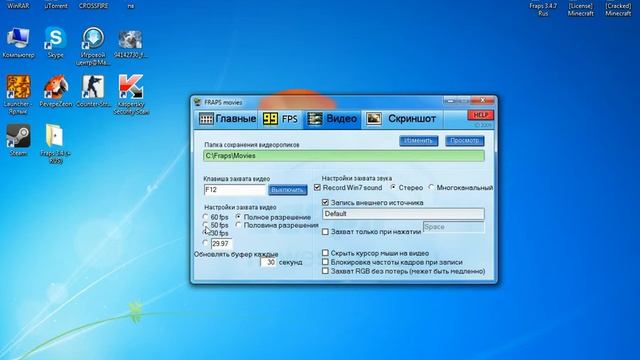The height and width of the screenshot is (360, 640).
Task: Select the custom 29.97 fps radio button
Action: [206, 243]
